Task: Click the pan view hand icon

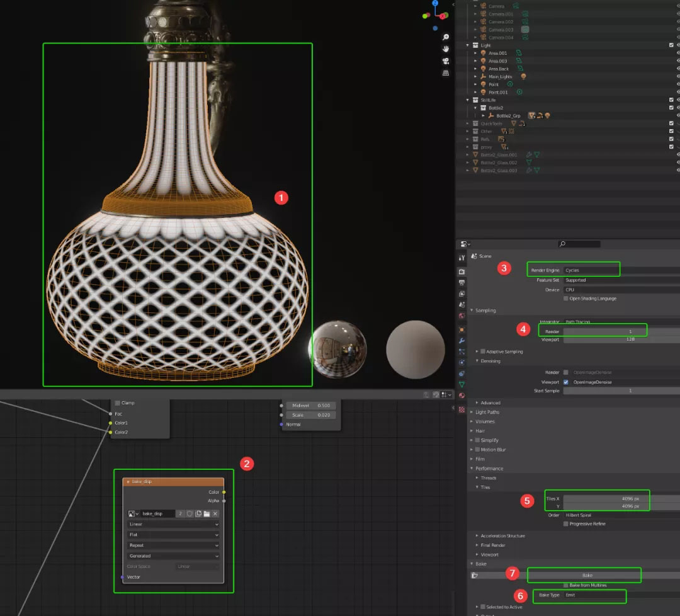Action: [x=445, y=49]
